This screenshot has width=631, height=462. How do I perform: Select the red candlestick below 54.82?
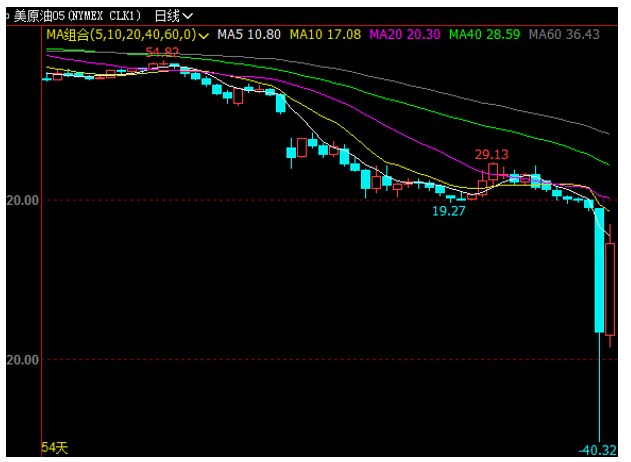click(x=155, y=67)
